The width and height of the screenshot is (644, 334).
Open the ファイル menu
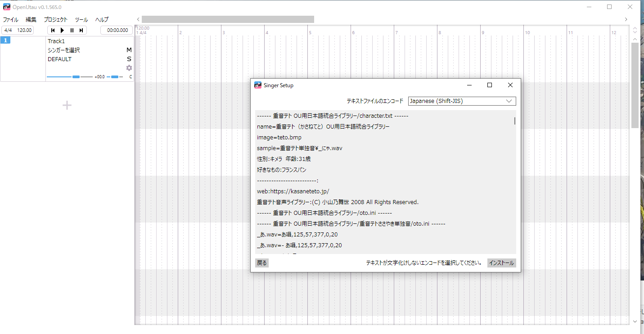tap(11, 20)
